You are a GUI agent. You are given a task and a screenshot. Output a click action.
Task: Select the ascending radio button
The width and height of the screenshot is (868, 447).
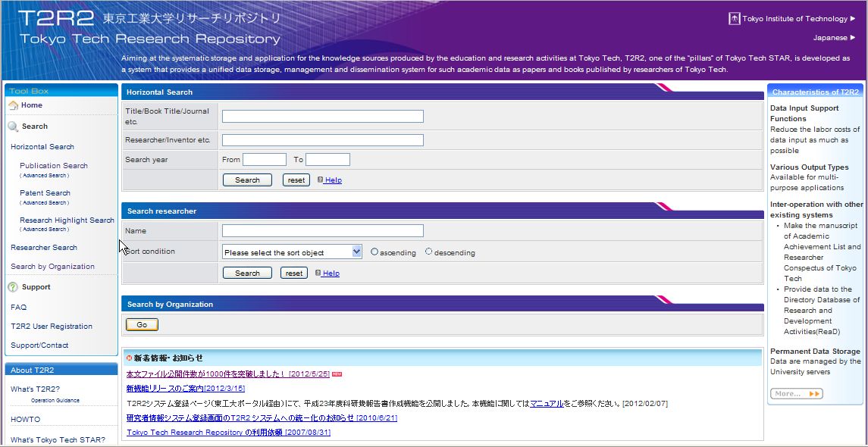pyautogui.click(x=374, y=252)
